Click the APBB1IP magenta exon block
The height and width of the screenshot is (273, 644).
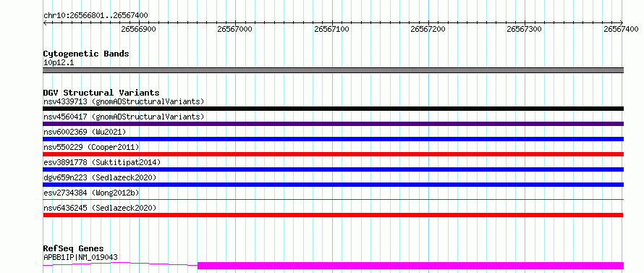coord(411,266)
